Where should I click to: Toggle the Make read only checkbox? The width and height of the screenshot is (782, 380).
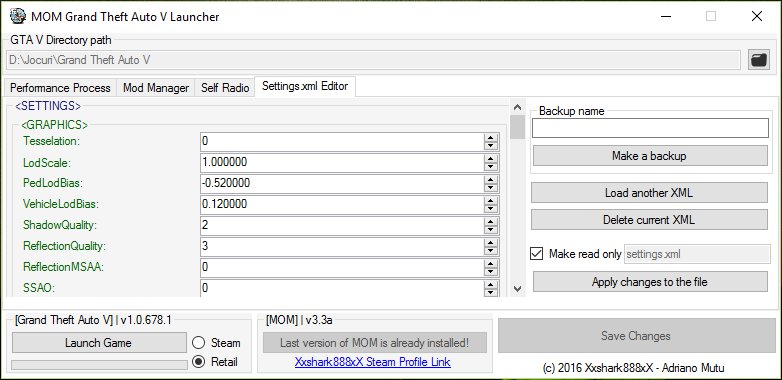(x=536, y=254)
